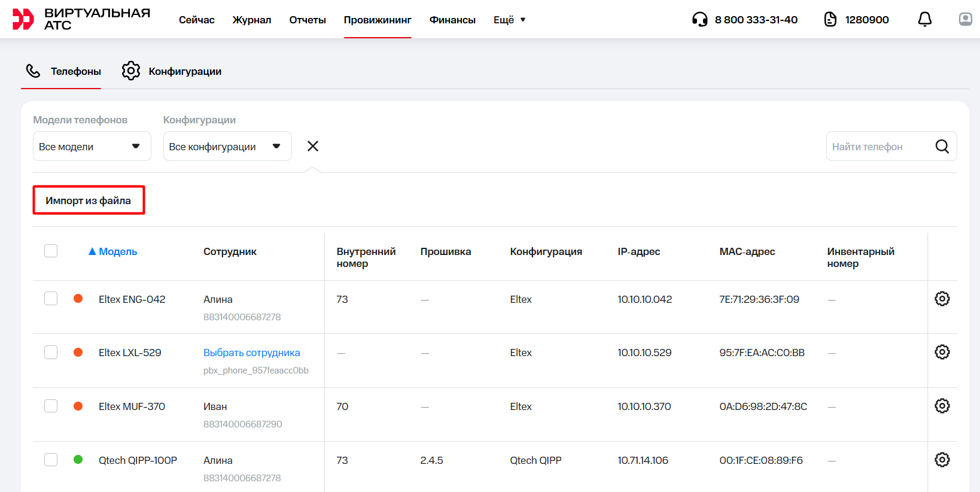Check the box for Eltex ENG-042
Screen dimensions: 980x492
51,299
